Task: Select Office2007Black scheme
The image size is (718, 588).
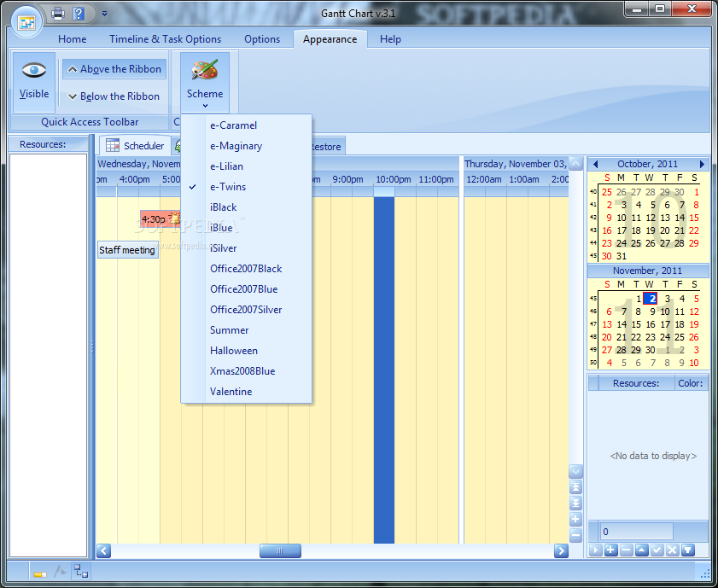Action: pos(247,269)
